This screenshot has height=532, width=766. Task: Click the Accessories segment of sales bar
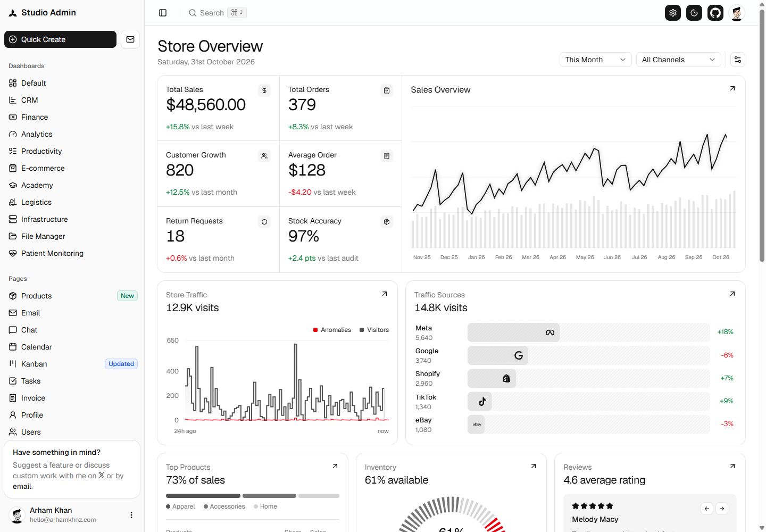269,496
